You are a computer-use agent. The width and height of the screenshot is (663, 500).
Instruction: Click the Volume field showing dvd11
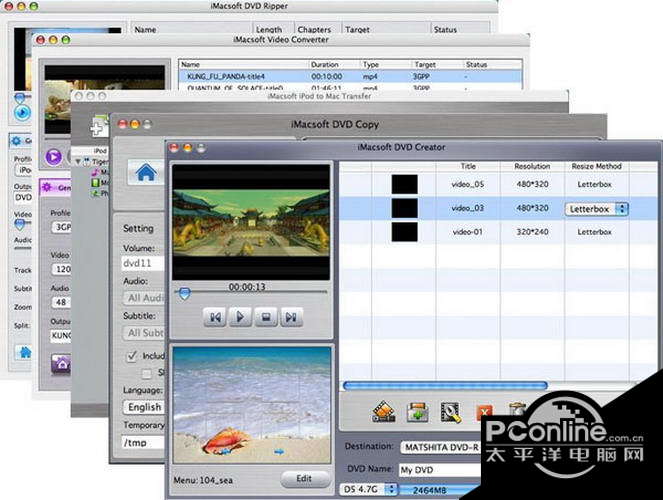click(x=143, y=263)
